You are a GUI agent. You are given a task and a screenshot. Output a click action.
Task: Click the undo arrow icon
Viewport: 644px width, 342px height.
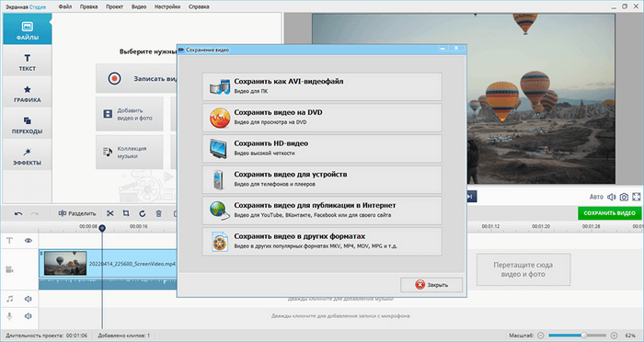[x=18, y=213]
